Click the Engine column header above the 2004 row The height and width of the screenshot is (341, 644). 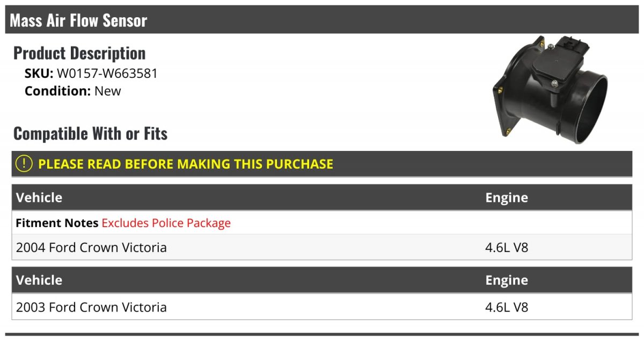pyautogui.click(x=507, y=198)
